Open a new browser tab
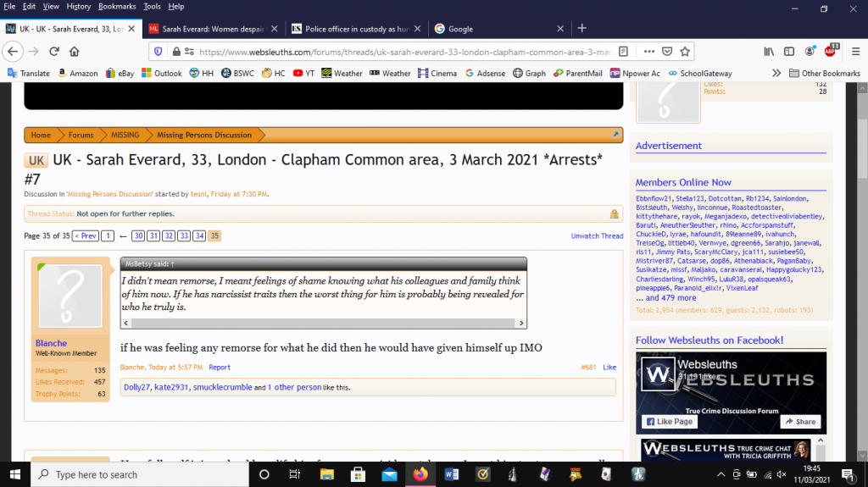 point(581,28)
